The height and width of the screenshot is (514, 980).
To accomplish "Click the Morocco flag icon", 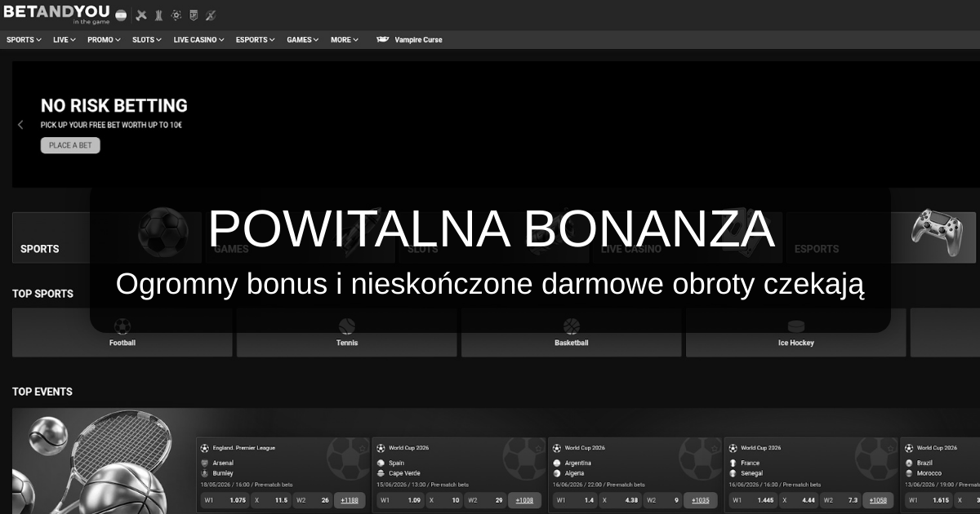I will [910, 473].
